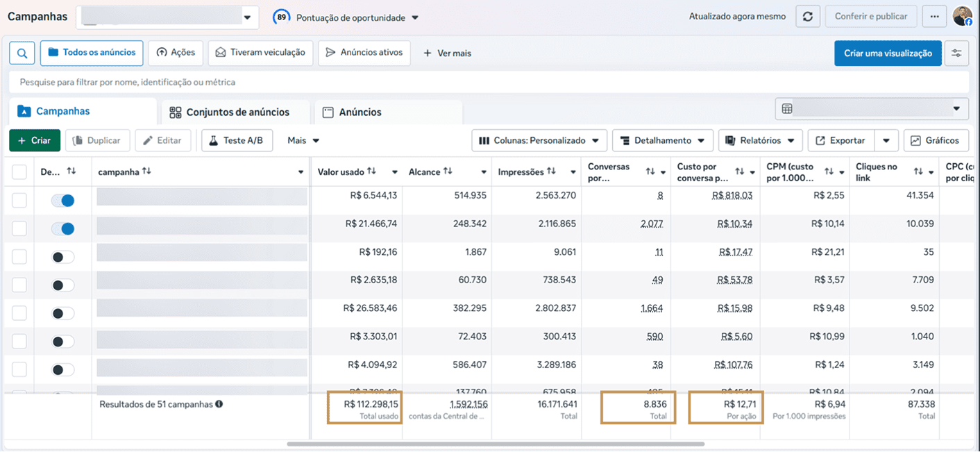Click the refresh data icon
Image resolution: width=980 pixels, height=452 pixels.
(x=808, y=17)
